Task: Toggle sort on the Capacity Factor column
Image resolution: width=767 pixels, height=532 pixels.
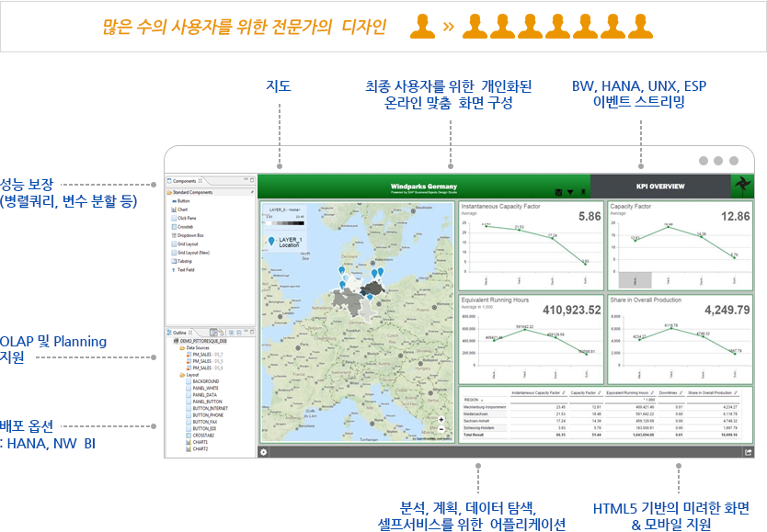Action: [x=597, y=393]
